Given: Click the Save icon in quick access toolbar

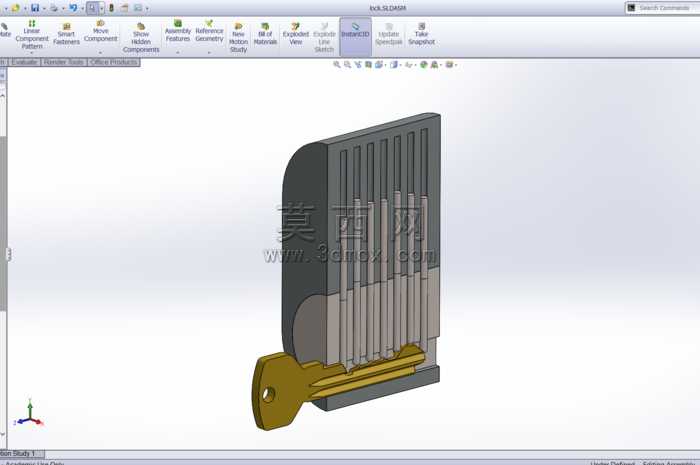Looking at the screenshot, I should click(35, 8).
